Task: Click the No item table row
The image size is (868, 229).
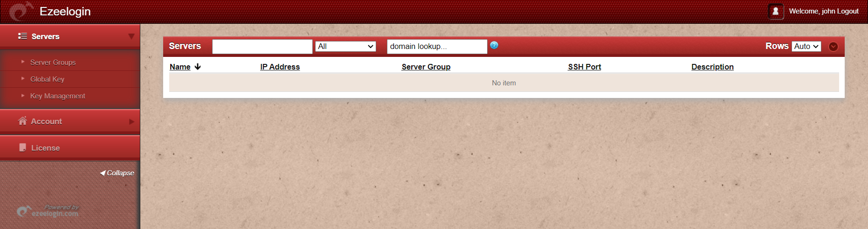Action: tap(504, 83)
